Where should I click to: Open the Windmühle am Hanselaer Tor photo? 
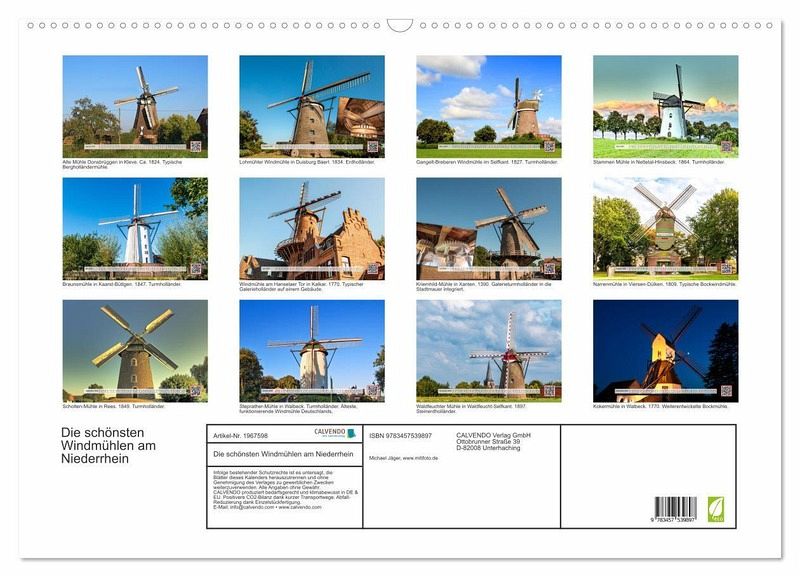[x=312, y=229]
